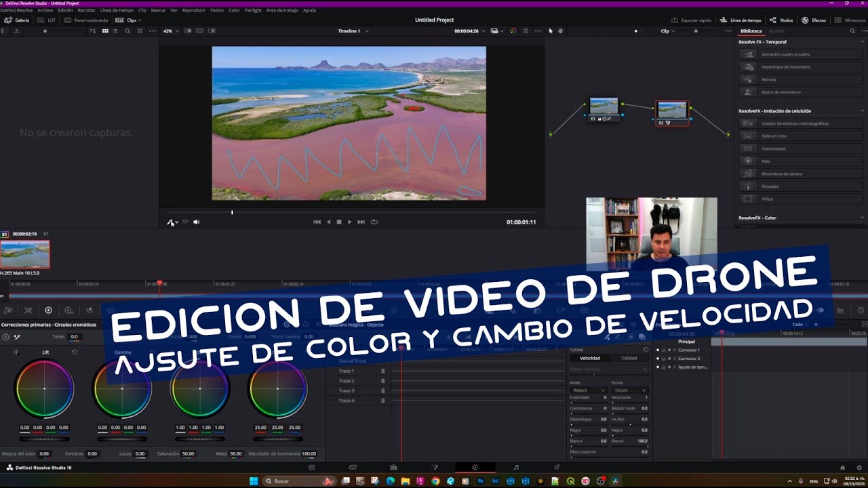The image size is (868, 488).
Task: Select the Desenfoque de movimiento effect
Action: coord(800,67)
